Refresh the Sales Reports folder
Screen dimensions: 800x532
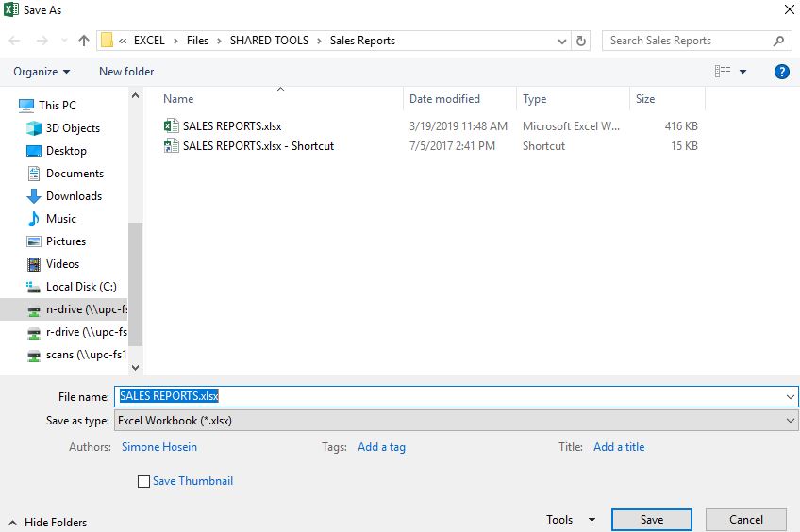(x=580, y=41)
